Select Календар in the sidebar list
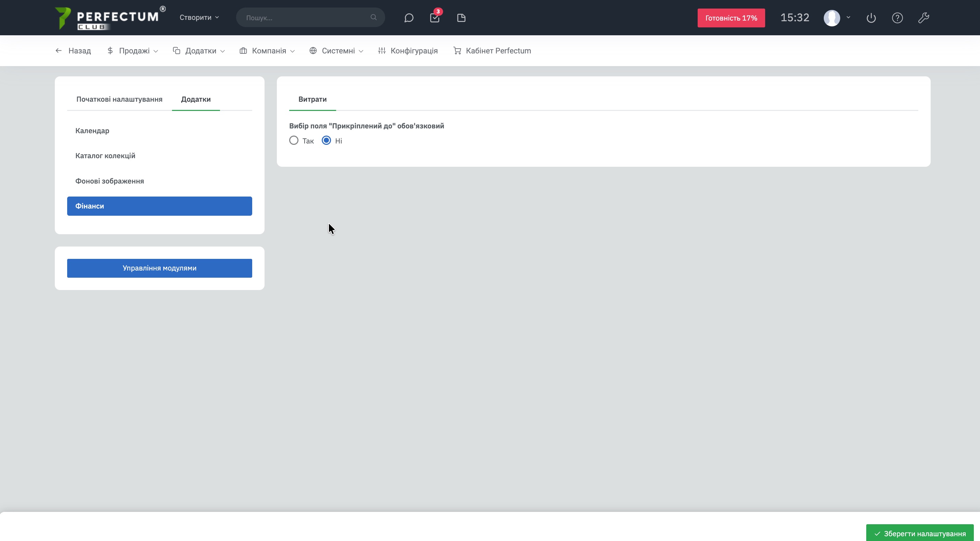Screen dimensions: 980x541 (x=92, y=131)
